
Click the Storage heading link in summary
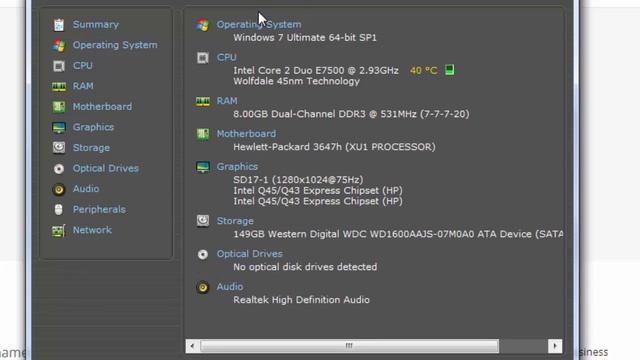[235, 221]
